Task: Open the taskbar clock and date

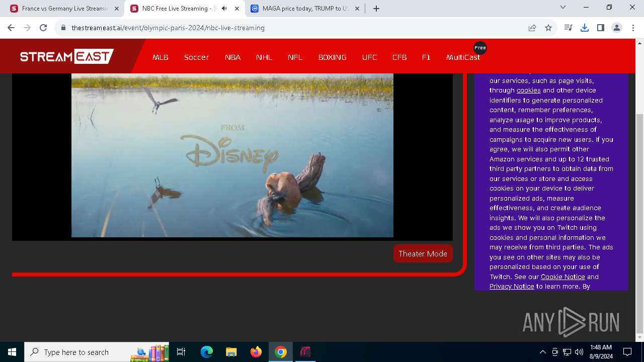Action: coord(601,352)
